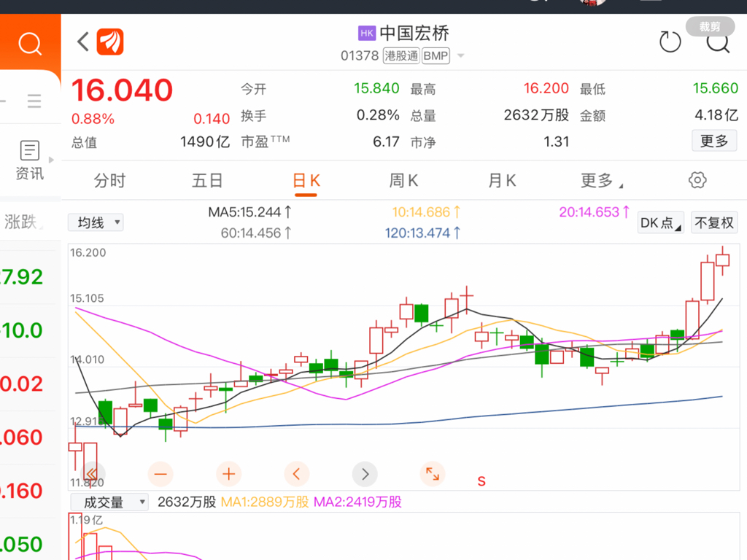Click the 总量 value 2632万股
Screen dimensions: 747x560
536,114
